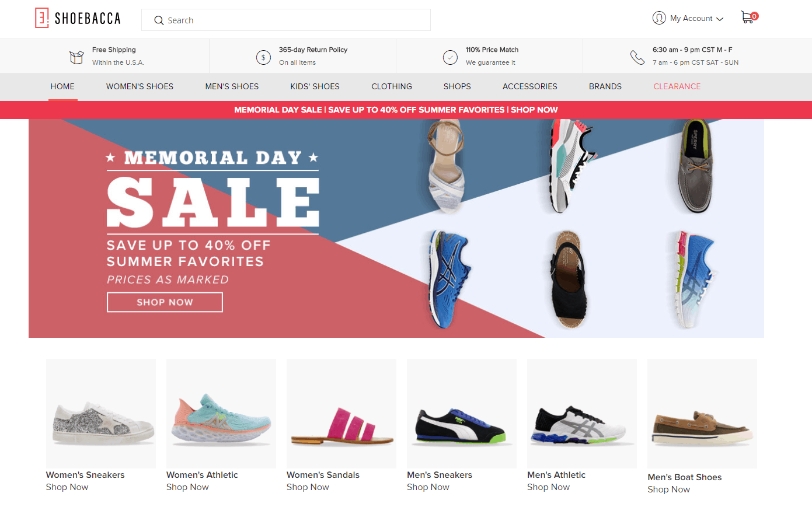Open the Men's Athletic Asics image

coord(582,414)
